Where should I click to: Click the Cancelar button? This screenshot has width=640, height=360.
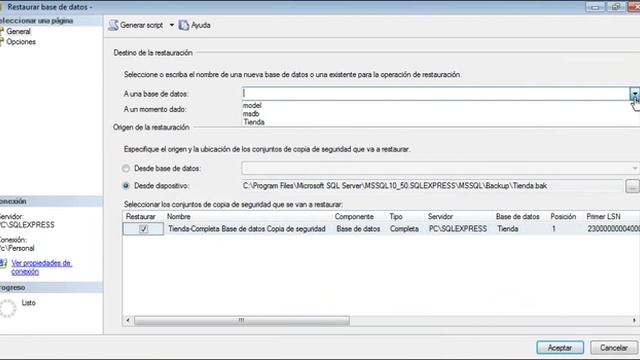(x=613, y=348)
